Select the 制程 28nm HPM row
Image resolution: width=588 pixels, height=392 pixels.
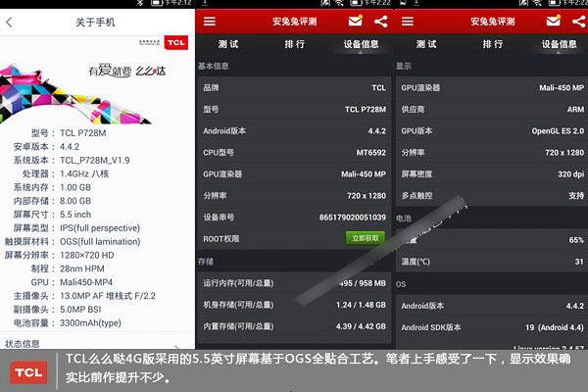[x=68, y=269]
